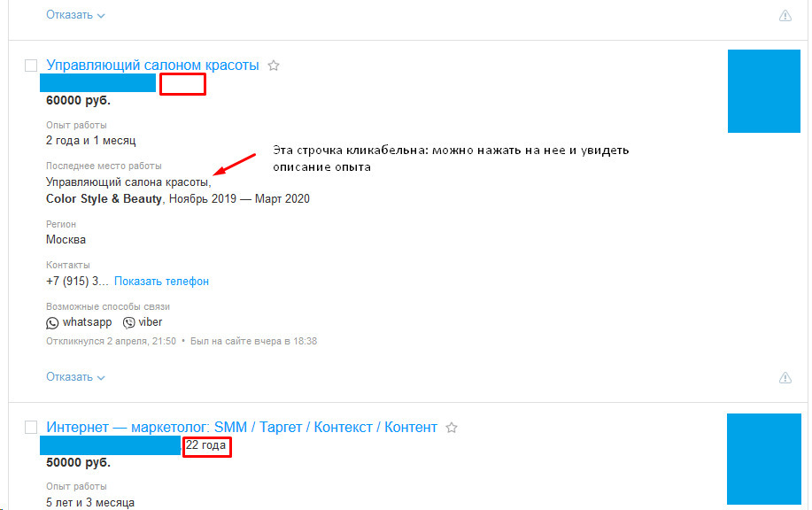Click the viber contact icon
The height and width of the screenshot is (510, 812).
coord(129,322)
